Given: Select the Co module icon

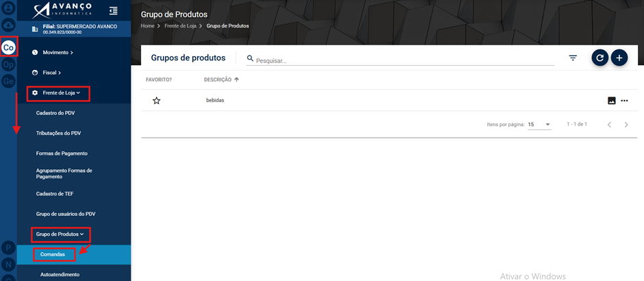Looking at the screenshot, I should click(x=8, y=48).
